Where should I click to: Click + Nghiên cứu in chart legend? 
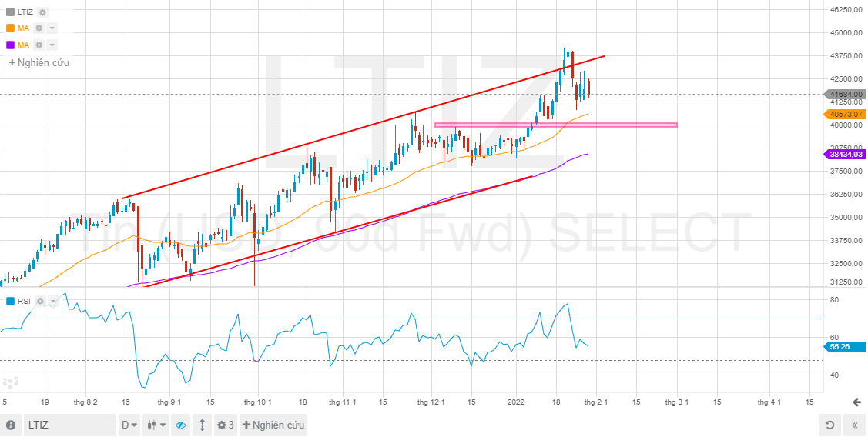pos(39,62)
